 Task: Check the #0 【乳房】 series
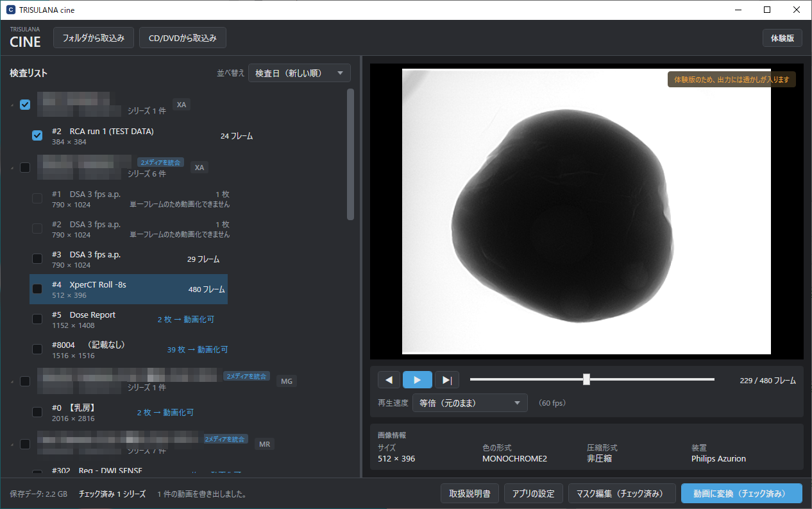pos(37,411)
